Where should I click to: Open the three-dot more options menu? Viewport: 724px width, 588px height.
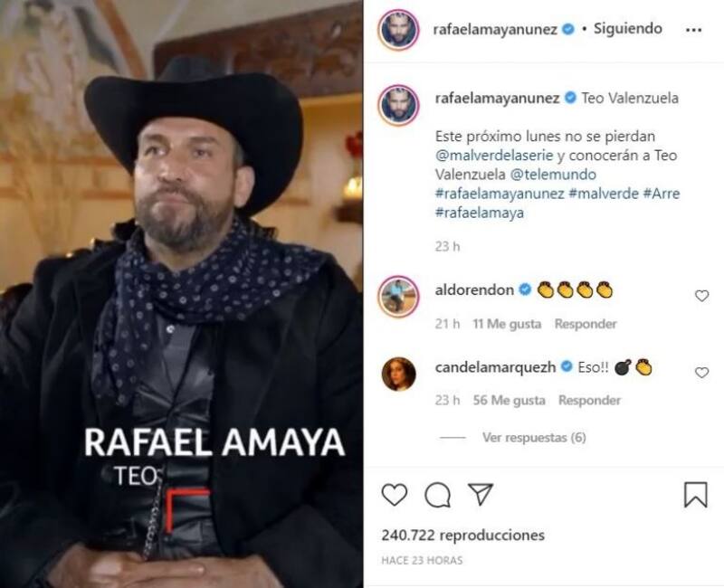693,30
